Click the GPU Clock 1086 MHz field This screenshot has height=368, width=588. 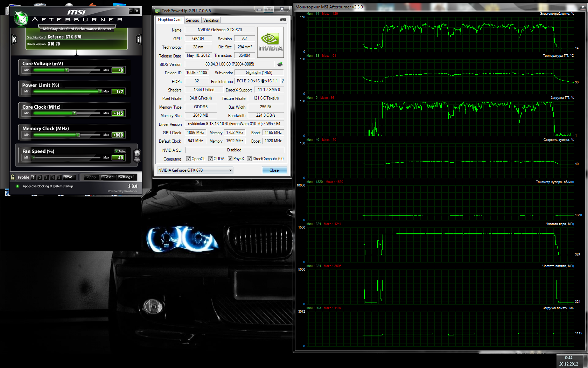(x=195, y=132)
